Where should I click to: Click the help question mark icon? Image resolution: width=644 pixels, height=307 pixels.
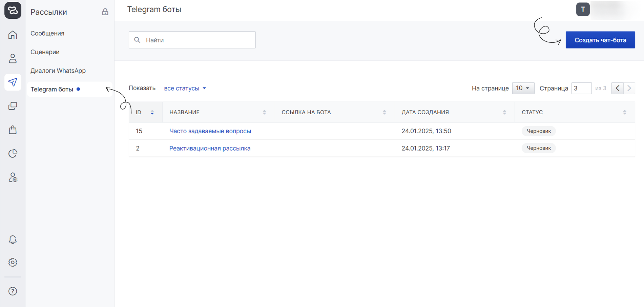click(x=13, y=291)
